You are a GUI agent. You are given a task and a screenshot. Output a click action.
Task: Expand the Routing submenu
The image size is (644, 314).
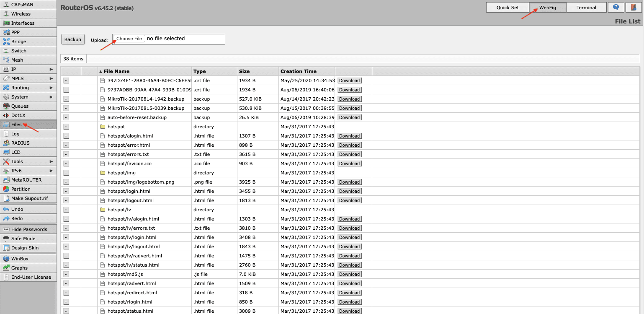[51, 88]
